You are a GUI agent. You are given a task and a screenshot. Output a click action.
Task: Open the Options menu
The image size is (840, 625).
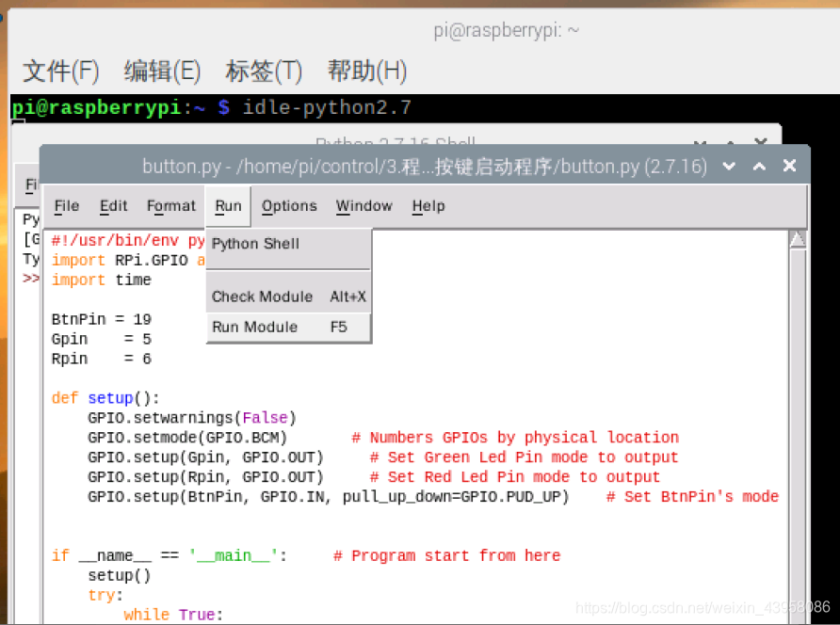[x=289, y=206]
